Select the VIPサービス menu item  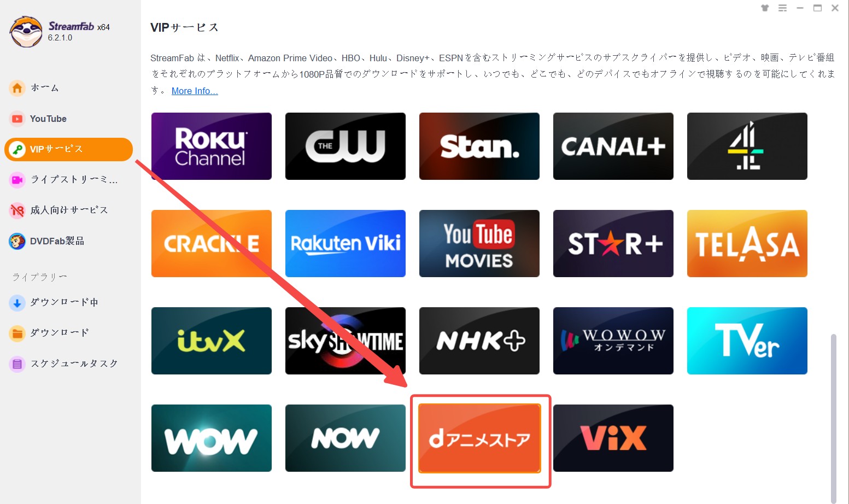click(x=68, y=149)
